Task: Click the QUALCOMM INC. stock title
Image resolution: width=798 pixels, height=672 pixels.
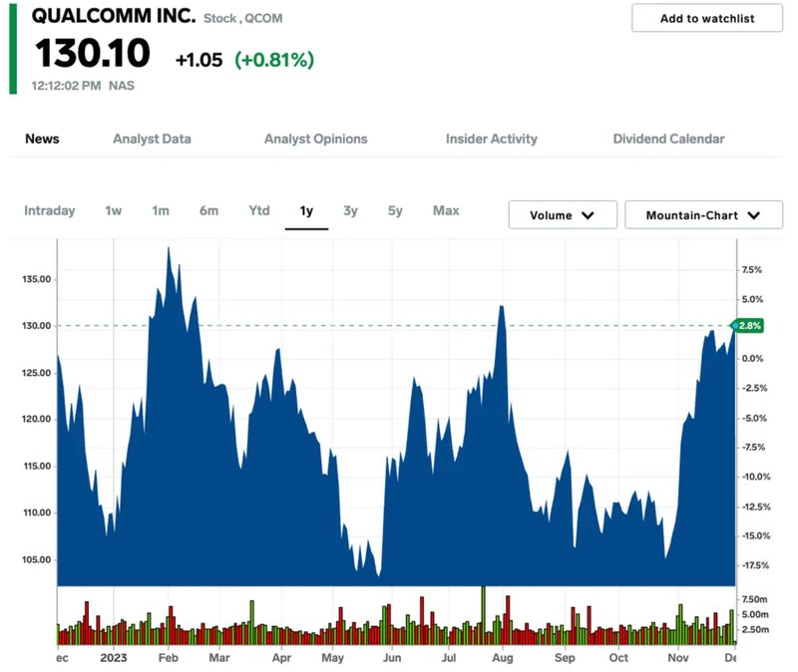Action: [x=114, y=16]
